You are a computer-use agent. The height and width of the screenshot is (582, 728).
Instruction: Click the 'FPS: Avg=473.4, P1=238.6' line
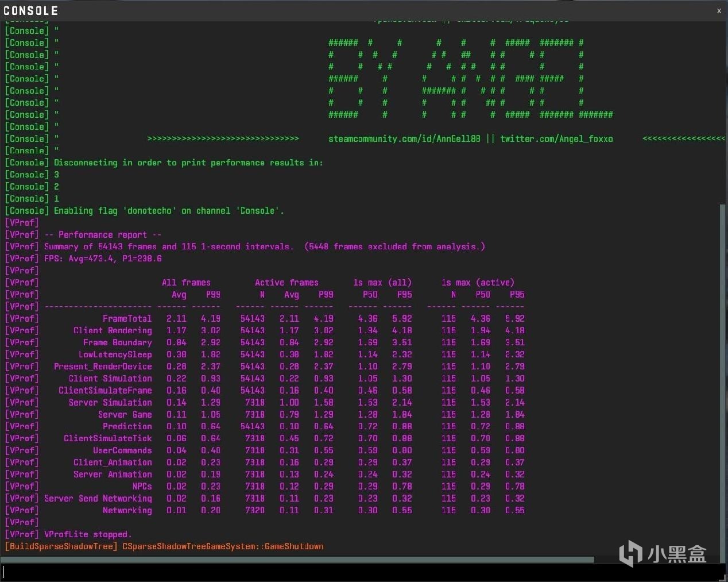click(x=83, y=259)
